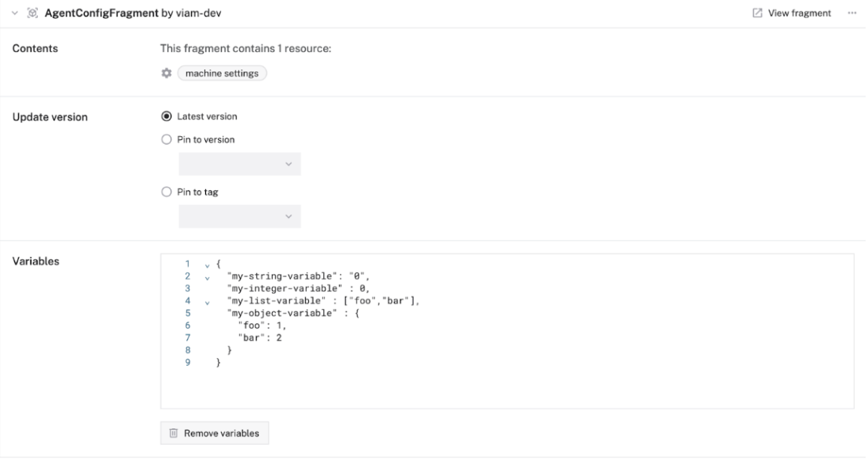Click the Remove variables button

point(215,433)
